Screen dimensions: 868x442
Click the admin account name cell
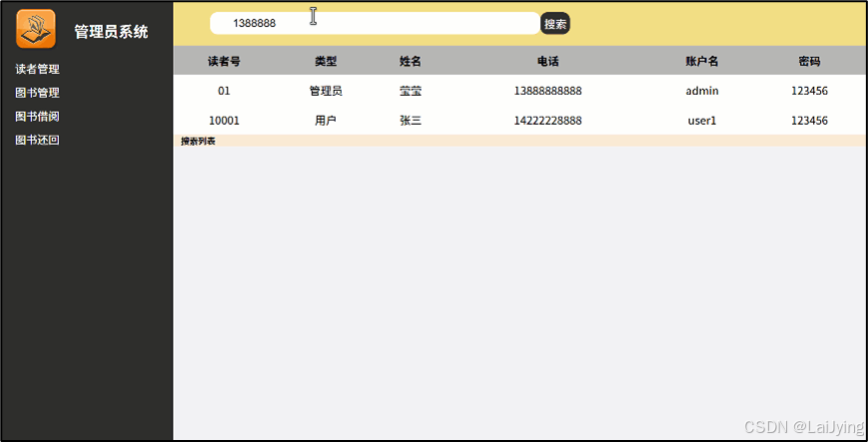pyautogui.click(x=702, y=91)
